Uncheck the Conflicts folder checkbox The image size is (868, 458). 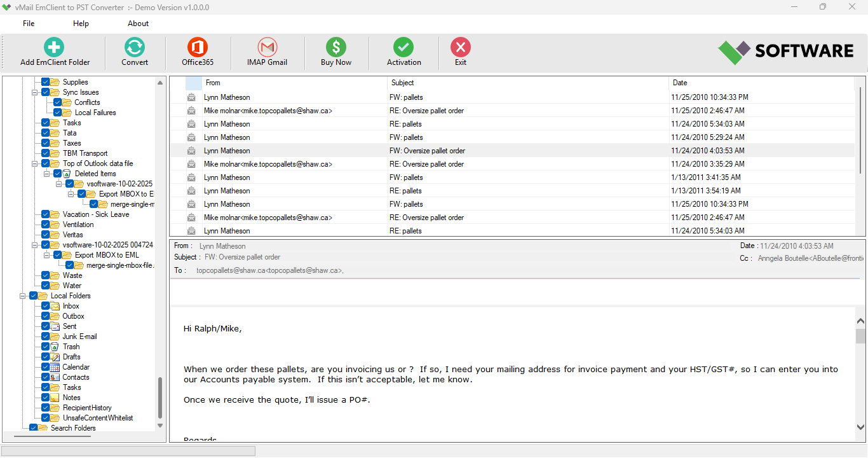[58, 102]
